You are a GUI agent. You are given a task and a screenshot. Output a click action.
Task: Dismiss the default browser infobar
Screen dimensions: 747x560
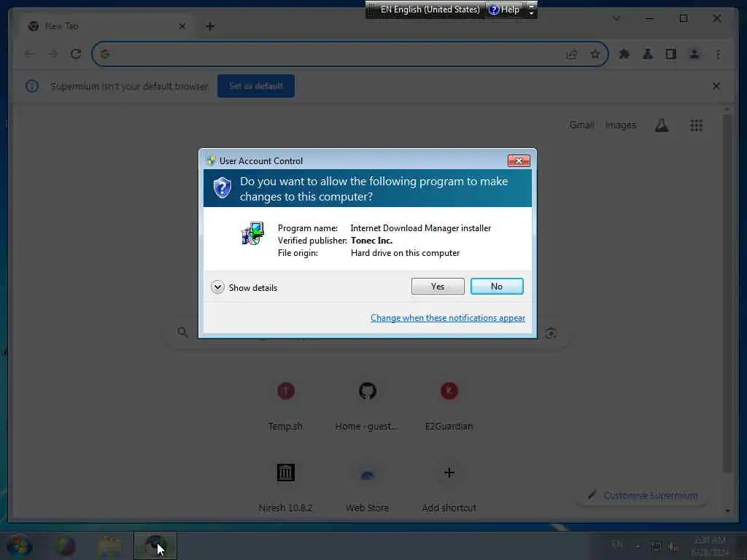click(x=716, y=86)
